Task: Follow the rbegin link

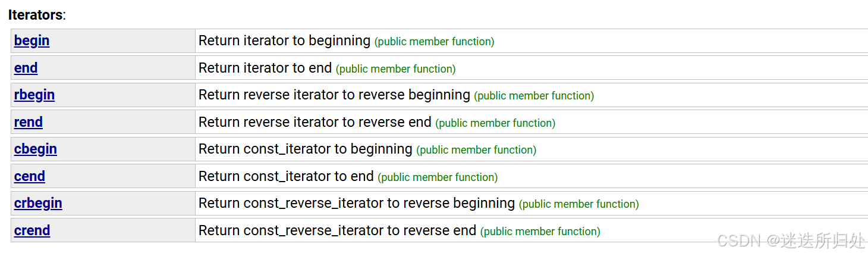Action: 34,95
